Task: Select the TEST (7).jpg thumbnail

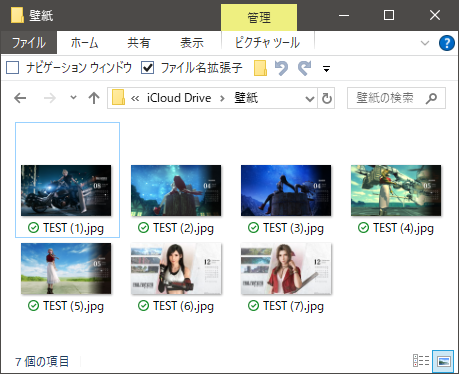Action: tap(286, 268)
